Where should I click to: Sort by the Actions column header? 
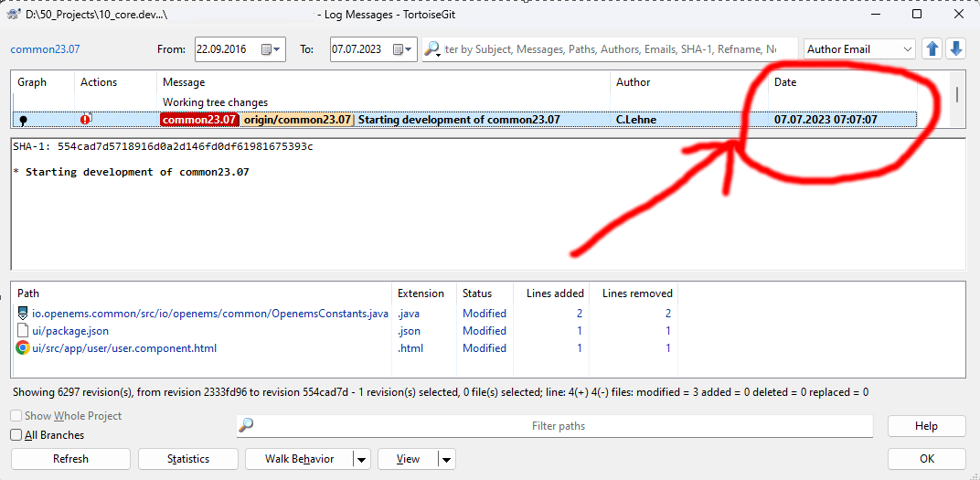pos(115,82)
